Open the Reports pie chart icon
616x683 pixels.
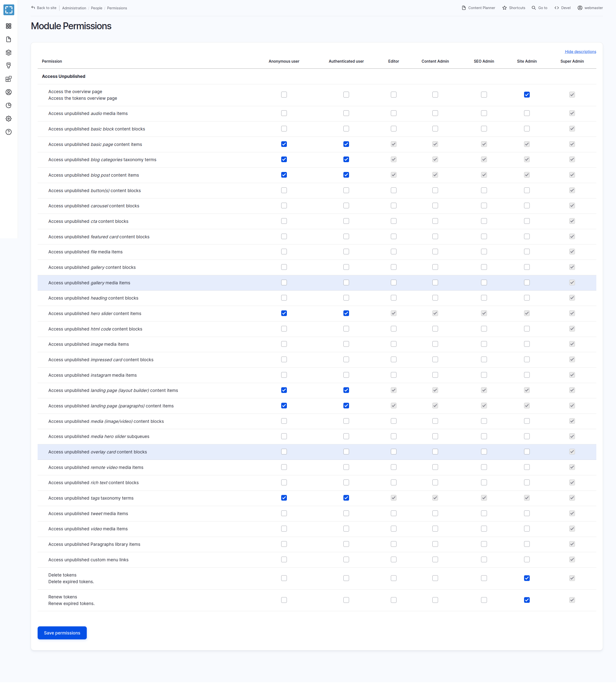pyautogui.click(x=9, y=105)
